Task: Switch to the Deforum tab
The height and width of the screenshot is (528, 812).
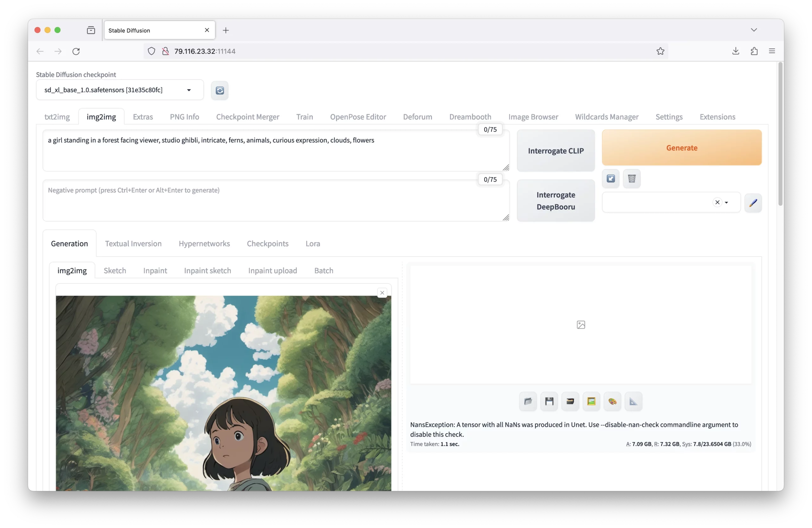Action: click(417, 117)
